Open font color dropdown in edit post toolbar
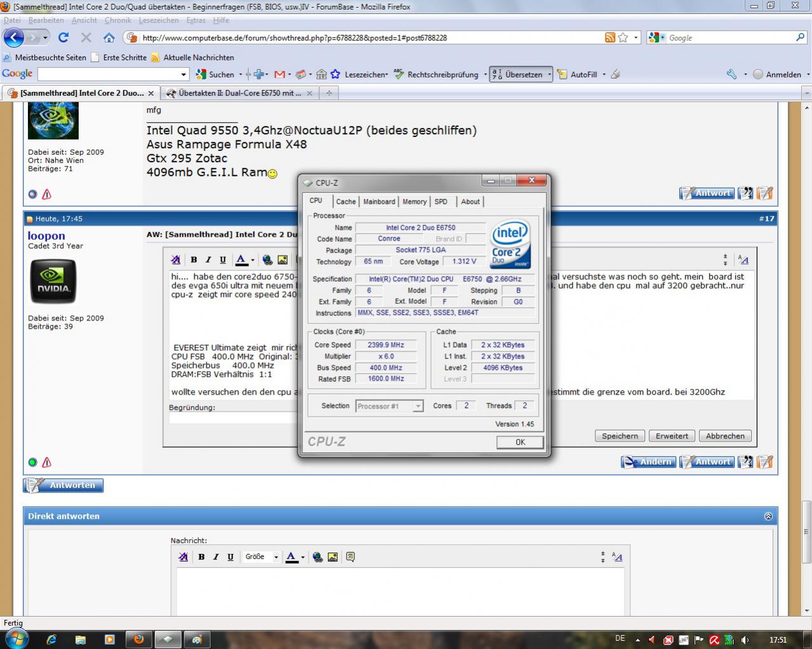Image resolution: width=812 pixels, height=649 pixels. coord(253,259)
